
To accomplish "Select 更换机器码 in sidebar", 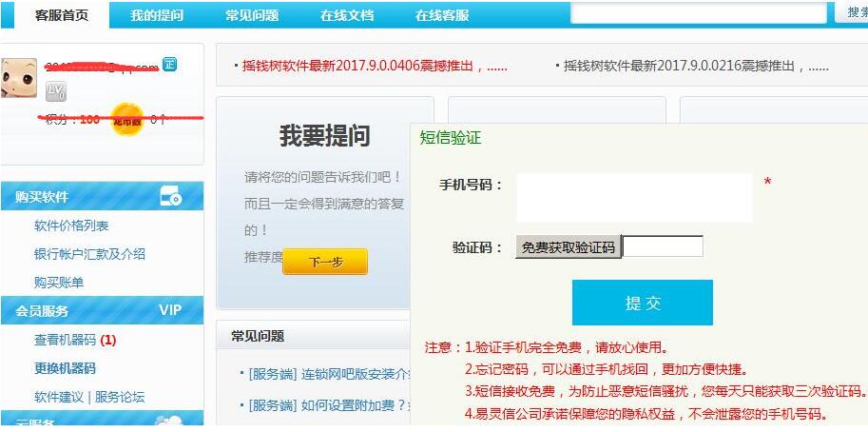I will pyautogui.click(x=65, y=368).
